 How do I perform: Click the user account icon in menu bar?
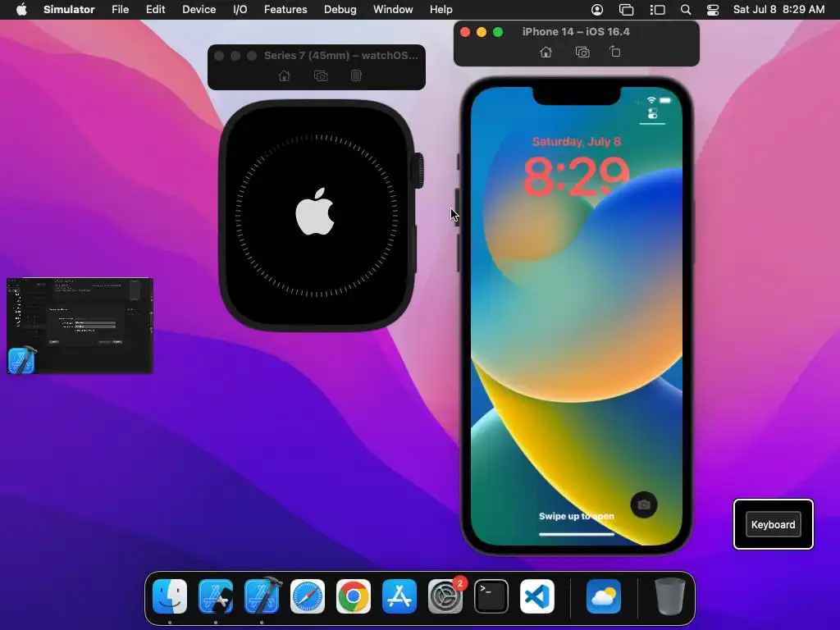pyautogui.click(x=597, y=9)
